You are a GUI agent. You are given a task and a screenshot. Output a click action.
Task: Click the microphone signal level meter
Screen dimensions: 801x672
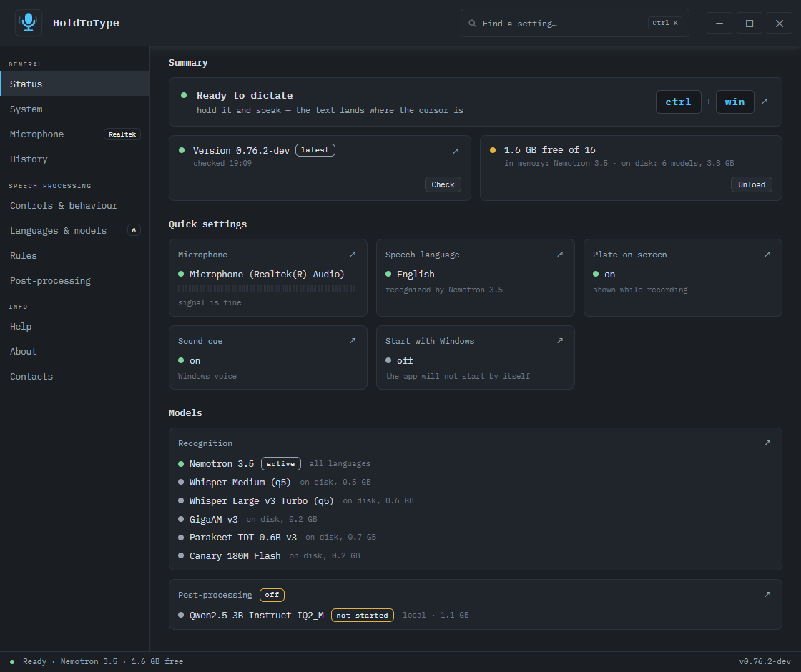pyautogui.click(x=267, y=289)
